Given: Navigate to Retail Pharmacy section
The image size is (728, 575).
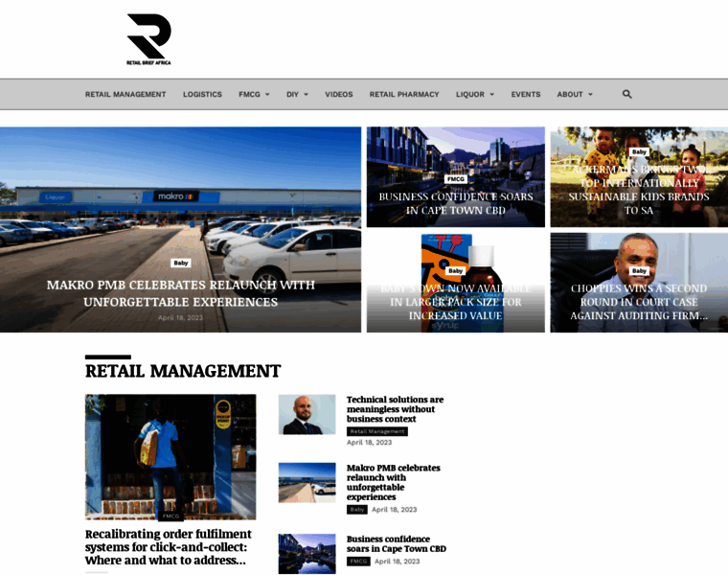Looking at the screenshot, I should pos(404,95).
